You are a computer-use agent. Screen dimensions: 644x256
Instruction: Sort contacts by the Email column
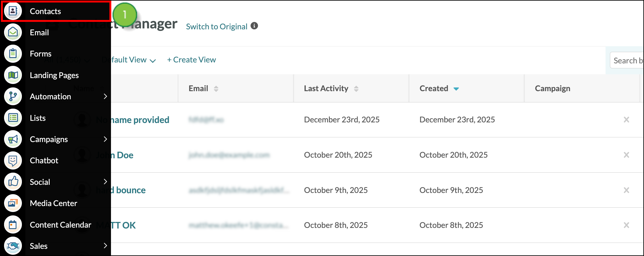[204, 89]
